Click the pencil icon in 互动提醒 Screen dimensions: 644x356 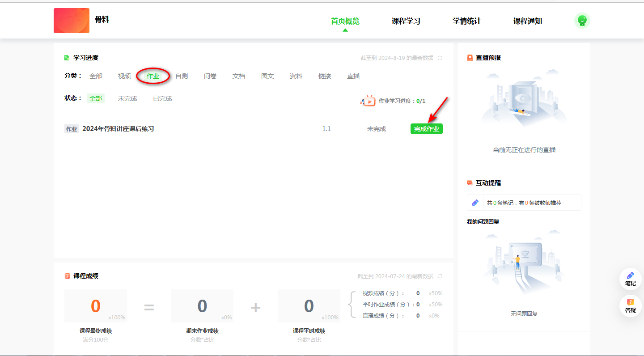coord(475,203)
